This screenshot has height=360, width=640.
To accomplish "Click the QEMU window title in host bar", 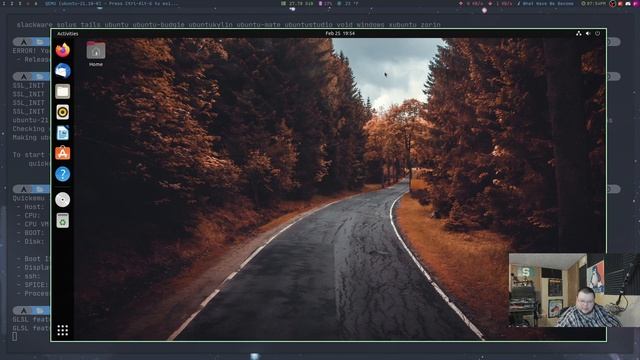I will (111, 3).
